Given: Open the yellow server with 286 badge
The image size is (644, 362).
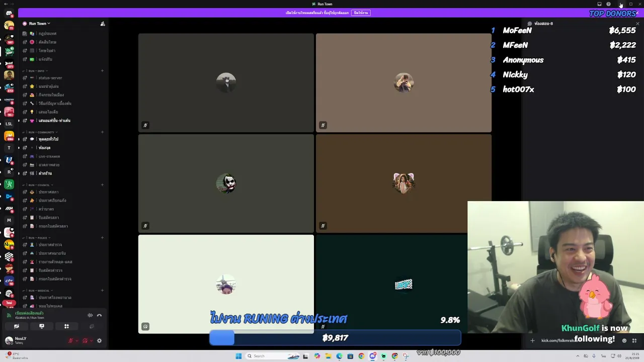Looking at the screenshot, I should pyautogui.click(x=9, y=136).
